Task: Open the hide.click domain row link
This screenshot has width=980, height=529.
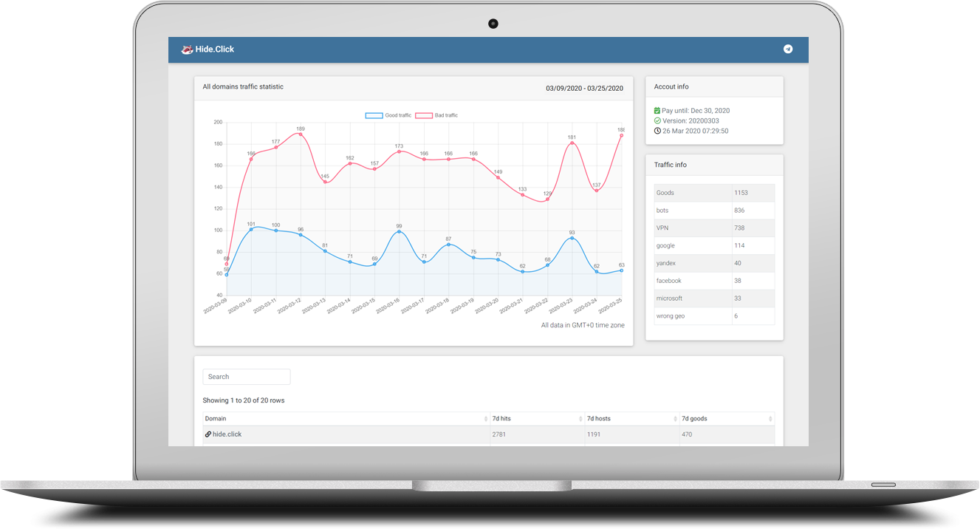Action: coord(227,434)
